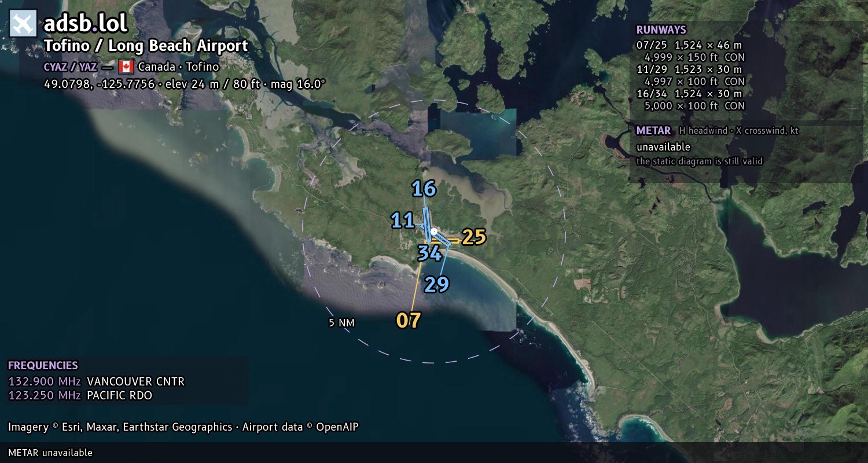Click runway label 11 on map
868x463 pixels.
[403, 221]
